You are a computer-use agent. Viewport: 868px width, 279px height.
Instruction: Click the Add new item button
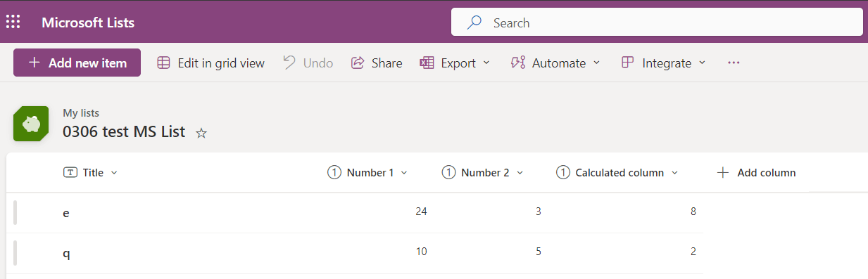coord(77,63)
